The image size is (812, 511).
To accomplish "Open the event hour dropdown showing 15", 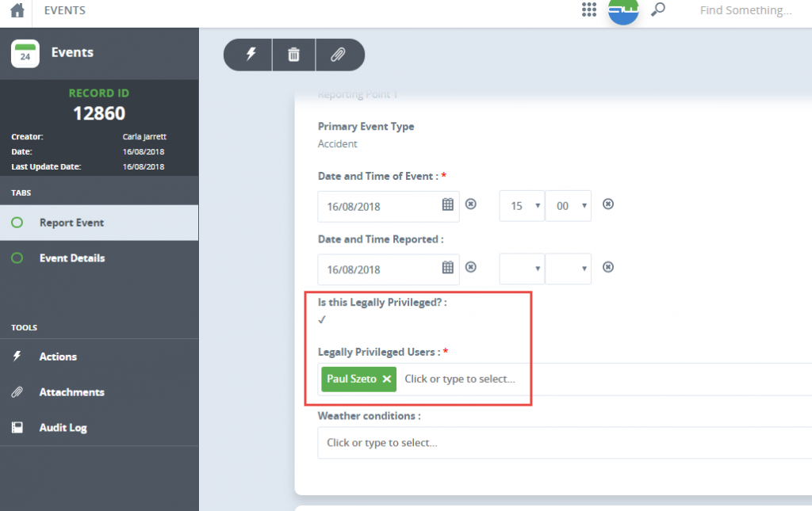I will coord(522,206).
